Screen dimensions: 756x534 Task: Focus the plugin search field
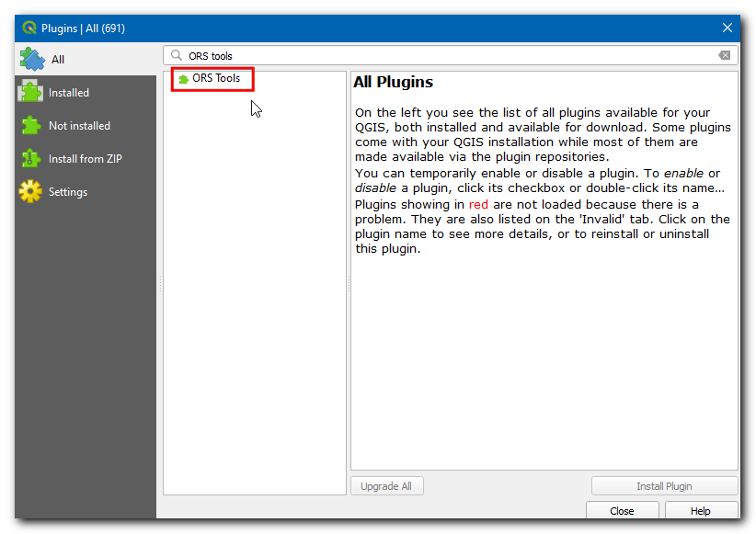click(x=441, y=56)
